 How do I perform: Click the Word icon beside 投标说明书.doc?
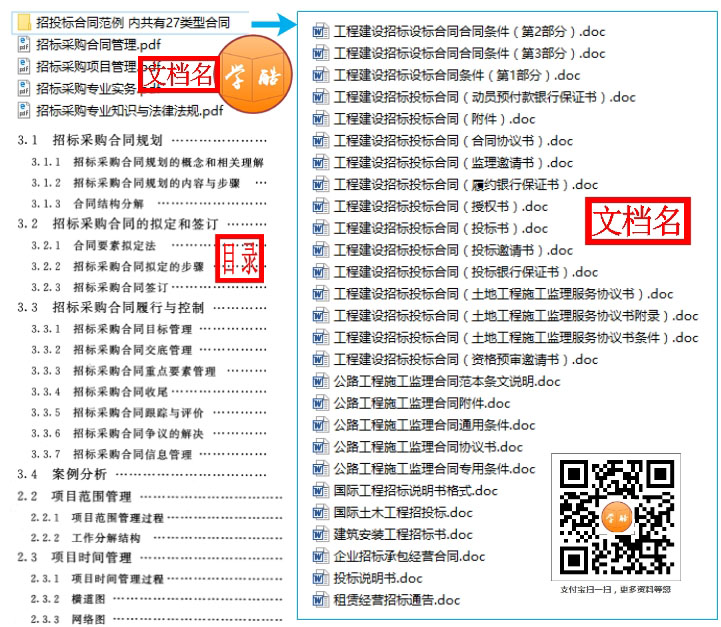tap(320, 578)
